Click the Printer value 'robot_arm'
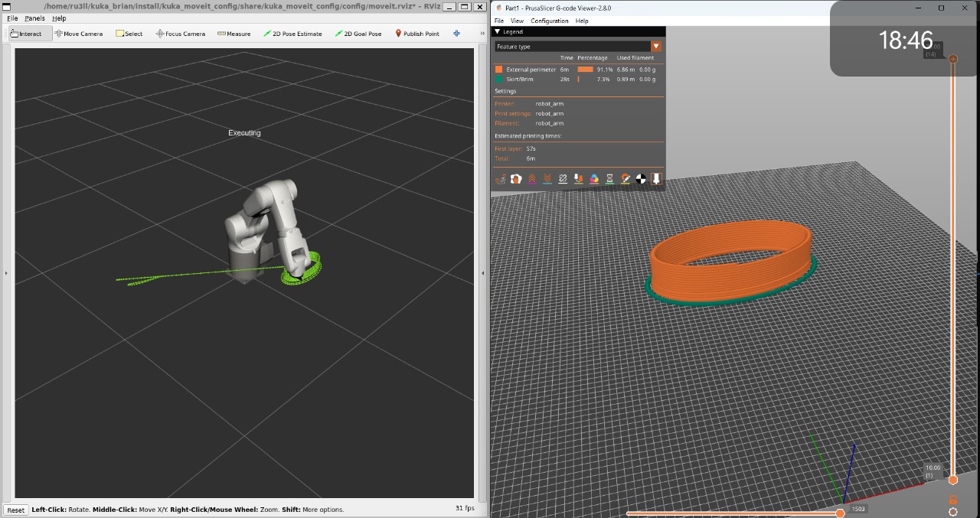 point(550,103)
